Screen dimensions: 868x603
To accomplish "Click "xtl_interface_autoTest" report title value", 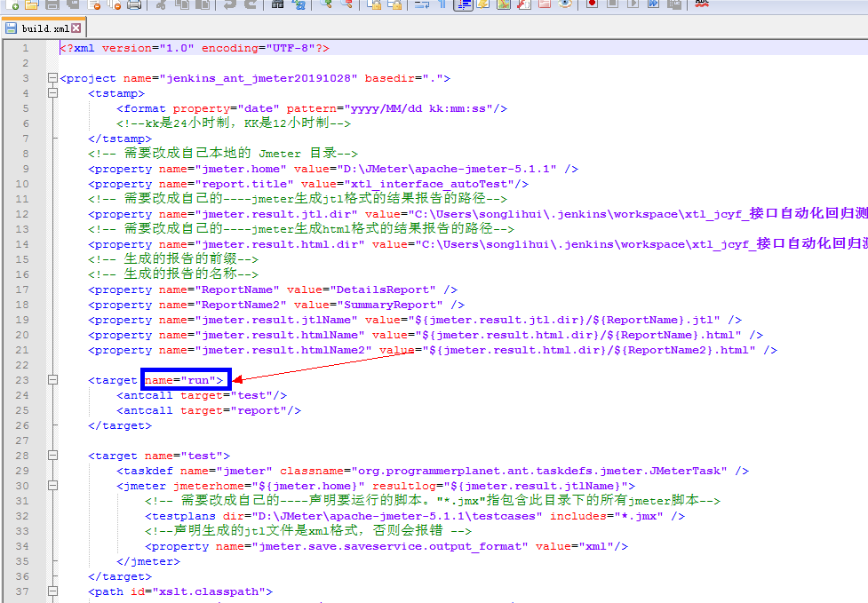I will (x=430, y=184).
